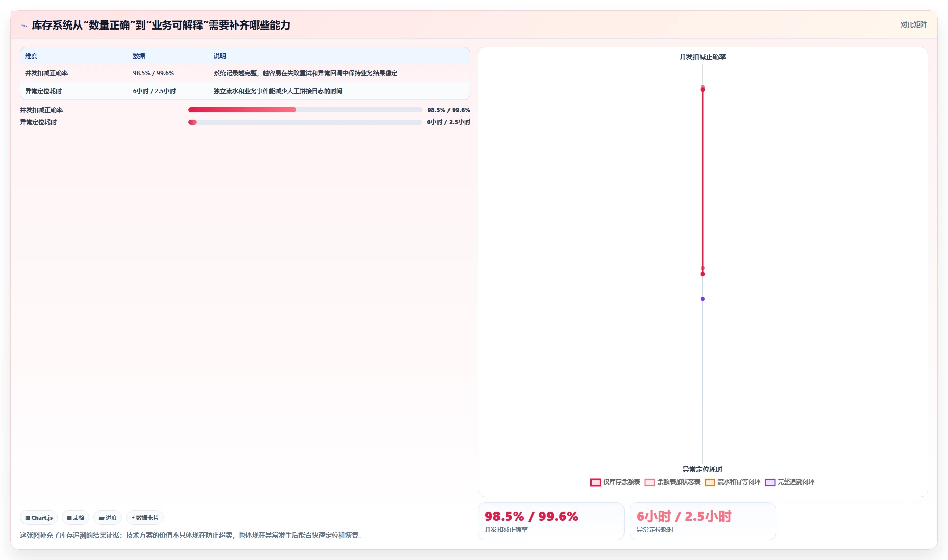The image size is (948, 560).
Task: Toggle the 流水和幂等闭环 legend swatch
Action: tap(710, 482)
